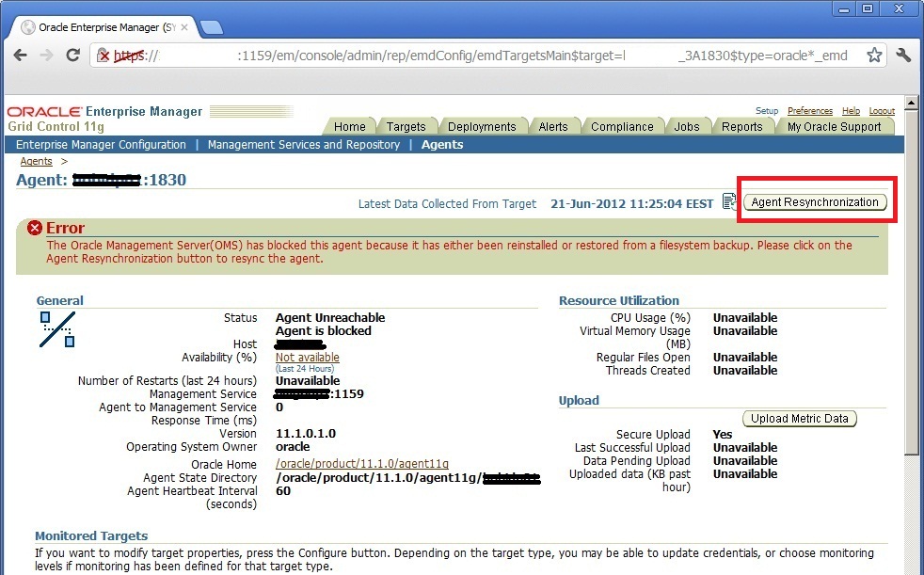This screenshot has height=575, width=924.
Task: Reload the page with refresh icon
Action: tap(72, 56)
